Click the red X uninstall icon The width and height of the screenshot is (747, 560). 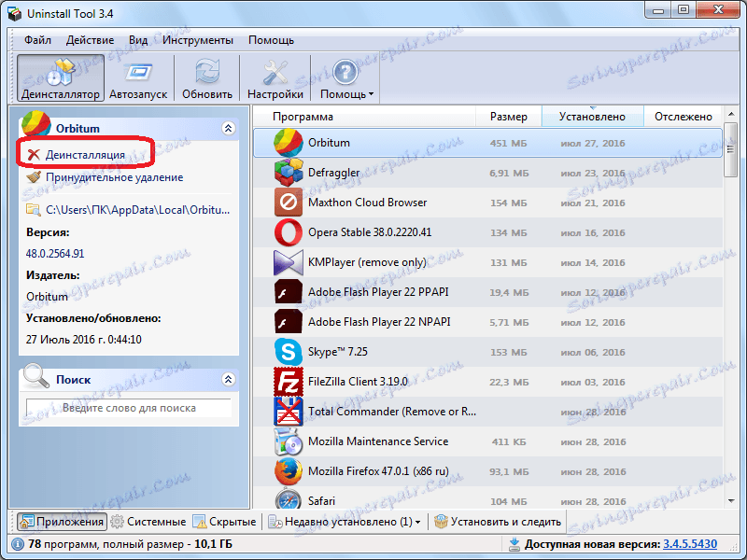[x=34, y=155]
